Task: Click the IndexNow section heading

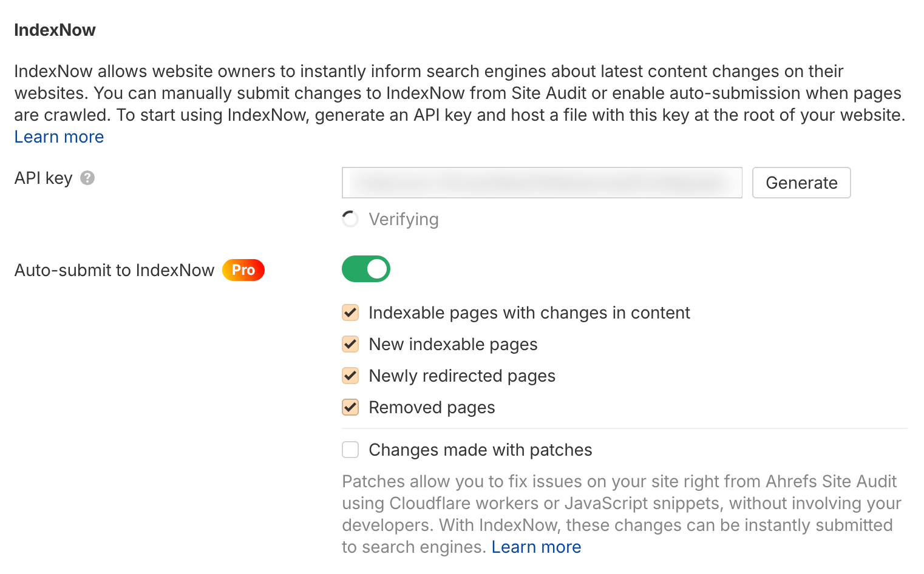Action: point(55,29)
